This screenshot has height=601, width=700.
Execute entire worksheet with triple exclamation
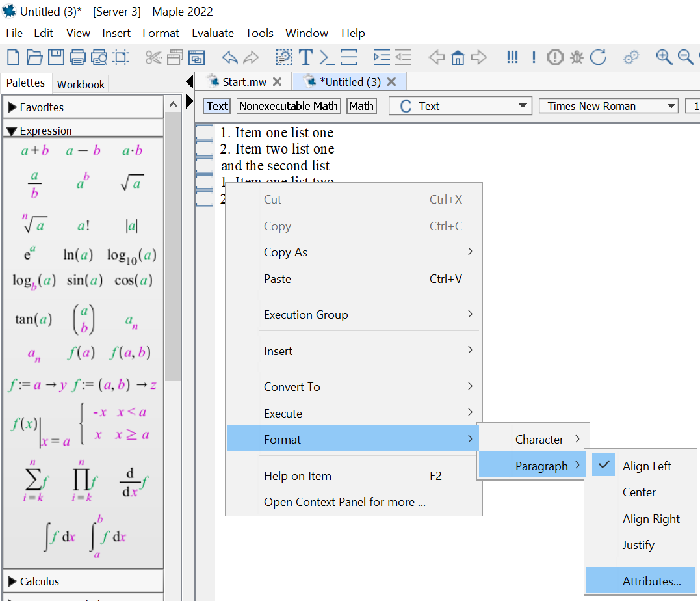(512, 57)
